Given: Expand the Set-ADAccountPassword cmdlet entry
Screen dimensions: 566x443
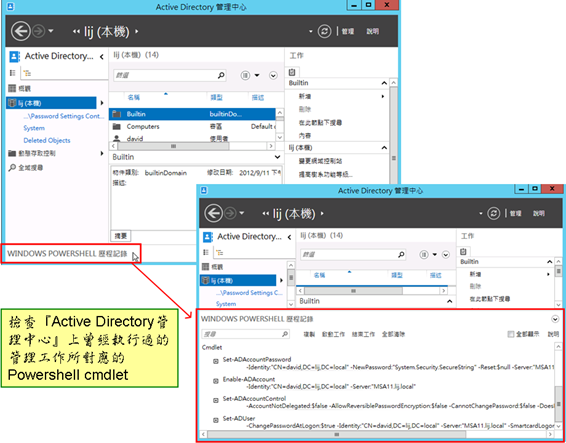Looking at the screenshot, I should point(216,361).
